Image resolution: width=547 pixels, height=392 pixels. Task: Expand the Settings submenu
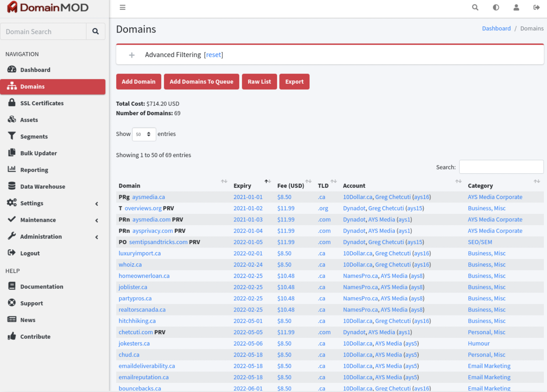pyautogui.click(x=32, y=203)
